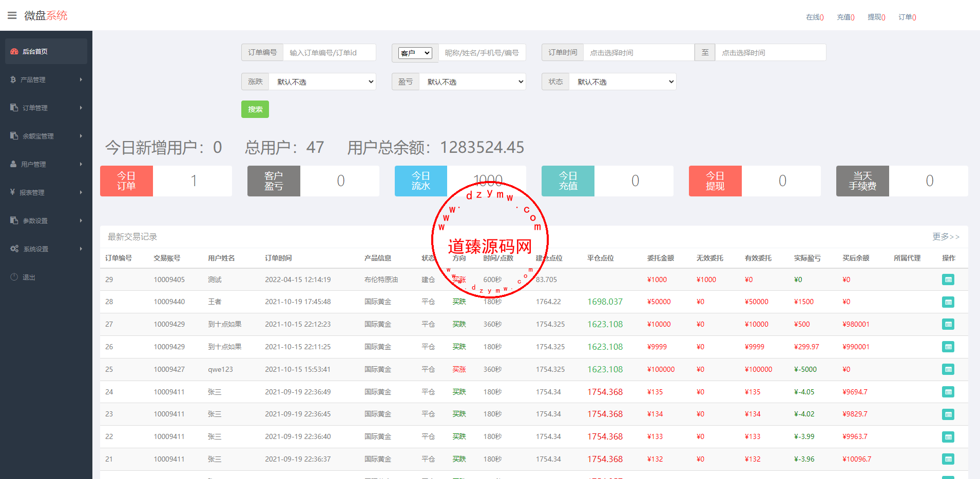Screen dimensions: 980x479
Task: Open details icon for order 24
Action: (x=948, y=392)
